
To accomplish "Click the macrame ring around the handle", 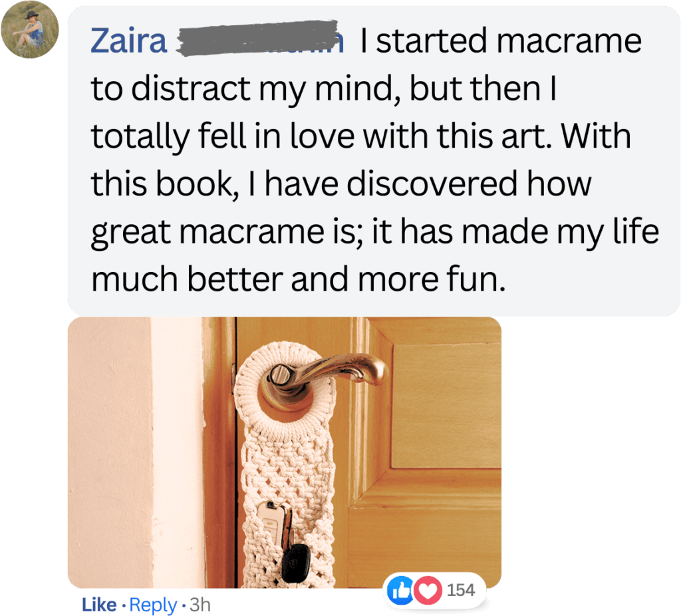I will pyautogui.click(x=285, y=391).
